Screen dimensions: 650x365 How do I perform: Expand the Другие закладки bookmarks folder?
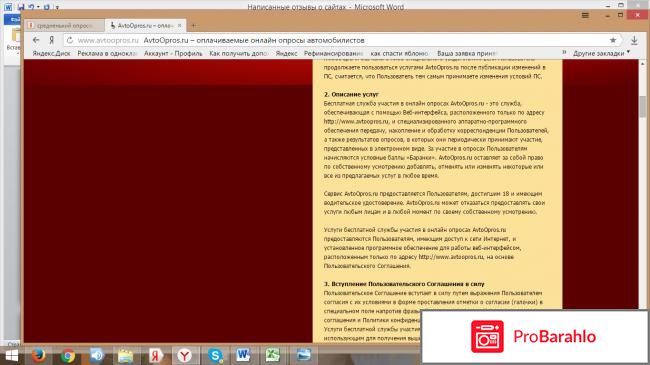[x=601, y=54]
